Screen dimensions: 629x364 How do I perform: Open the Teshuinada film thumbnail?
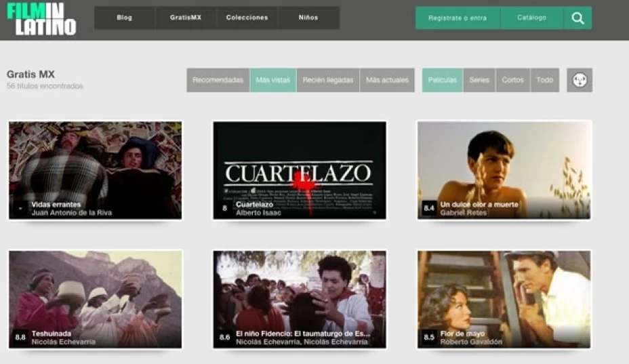(x=96, y=300)
